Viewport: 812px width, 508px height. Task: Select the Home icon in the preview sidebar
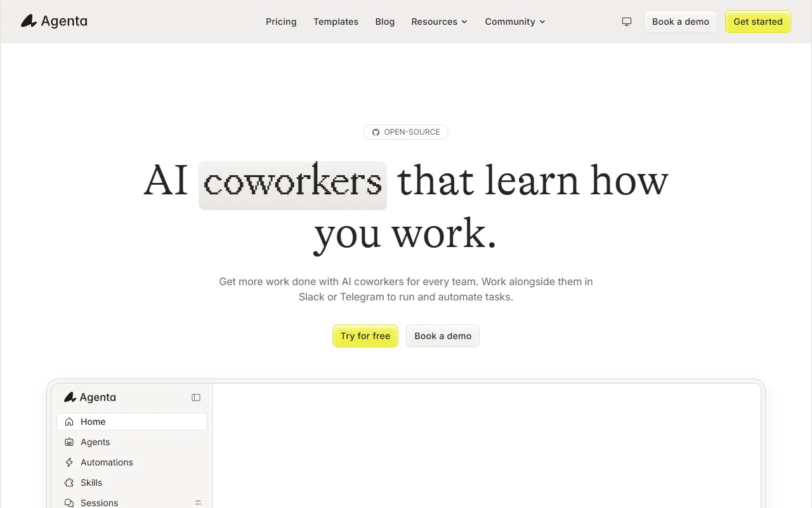point(70,422)
